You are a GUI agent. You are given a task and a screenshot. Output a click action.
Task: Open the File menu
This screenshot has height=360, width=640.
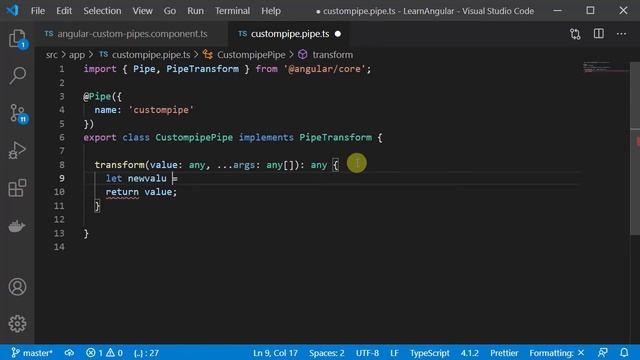click(38, 11)
